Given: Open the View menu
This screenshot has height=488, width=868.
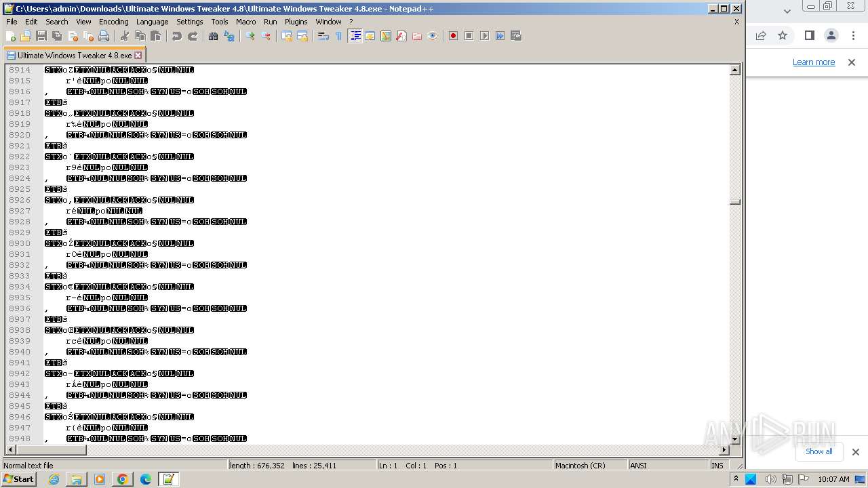Looking at the screenshot, I should click(83, 22).
